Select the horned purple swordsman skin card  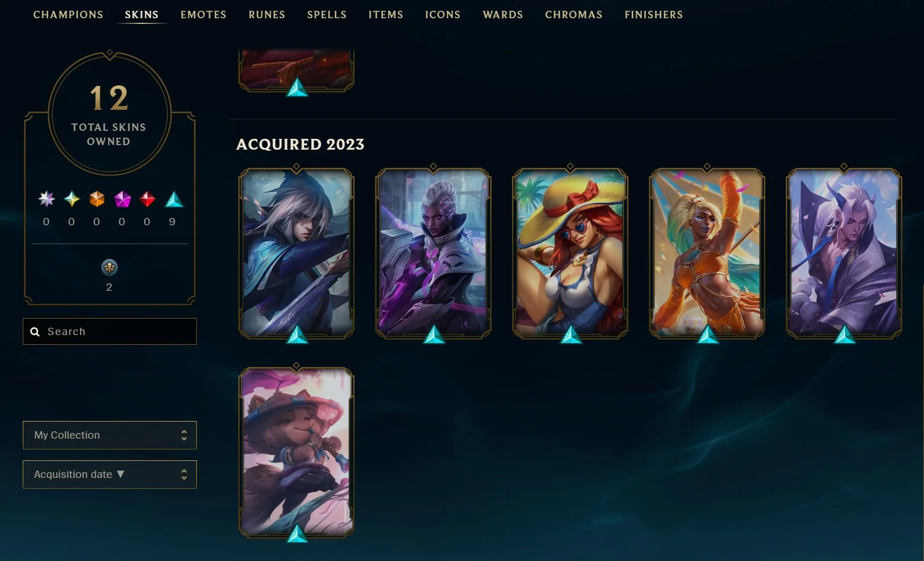click(x=844, y=253)
